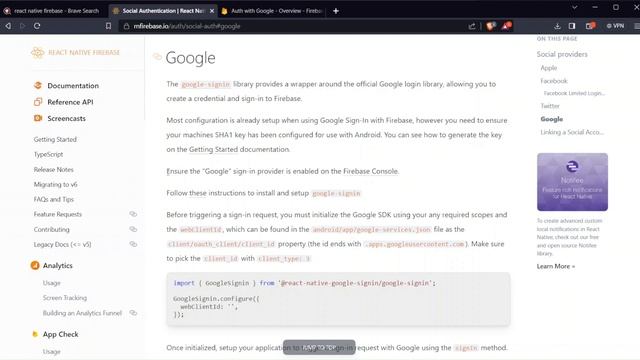Jump to Facebook section
This screenshot has width=640, height=360.
(x=554, y=81)
